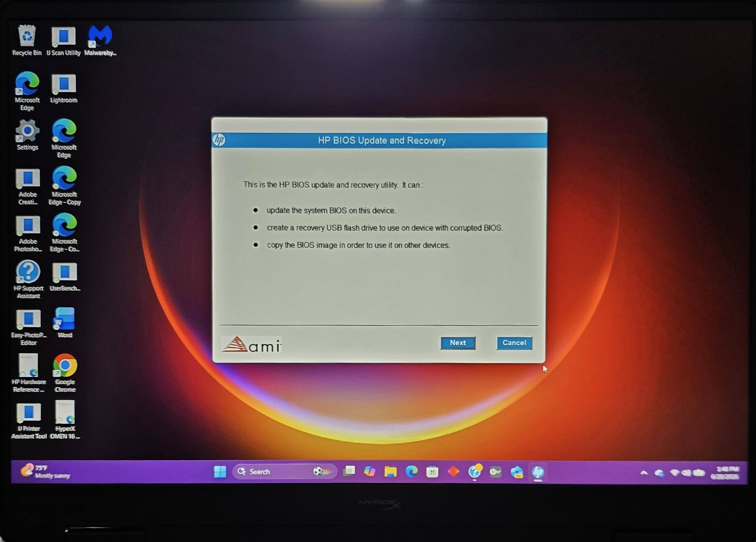This screenshot has width=756, height=542.
Task: Click Next in the HP BIOS Update dialog
Action: click(x=458, y=343)
